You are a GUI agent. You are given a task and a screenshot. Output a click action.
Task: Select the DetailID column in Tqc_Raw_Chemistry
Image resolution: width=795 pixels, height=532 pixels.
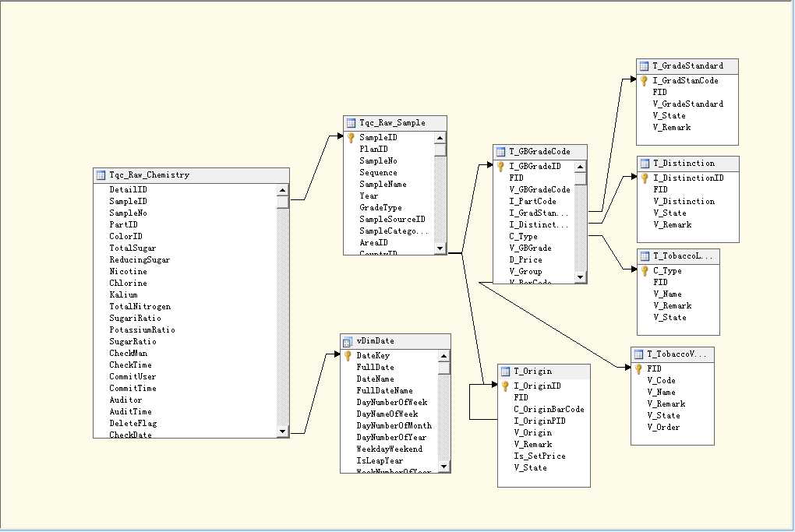tap(129, 189)
